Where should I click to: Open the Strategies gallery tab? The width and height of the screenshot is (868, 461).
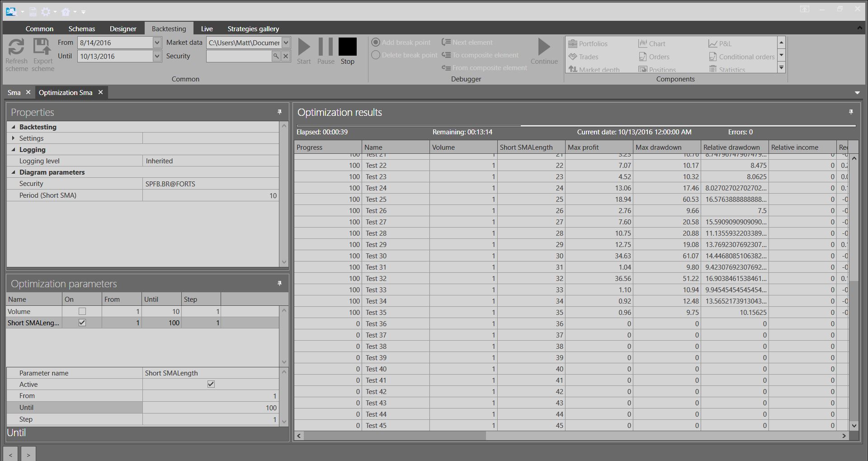pyautogui.click(x=253, y=29)
